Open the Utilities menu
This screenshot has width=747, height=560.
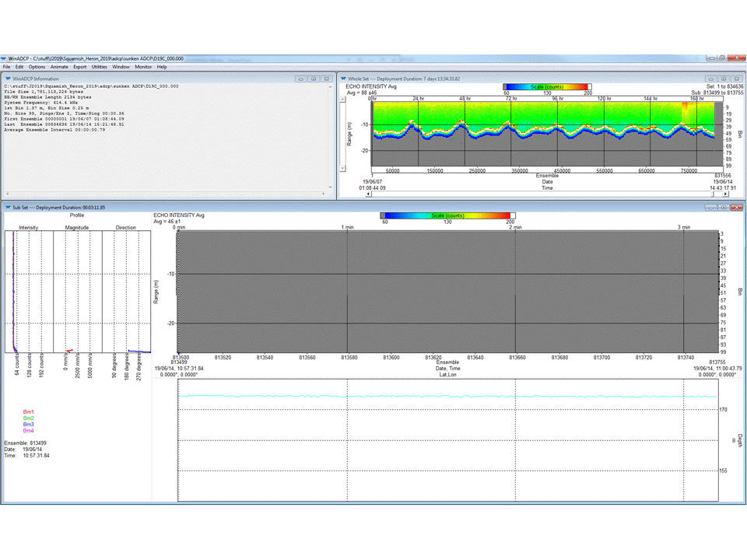[x=100, y=67]
